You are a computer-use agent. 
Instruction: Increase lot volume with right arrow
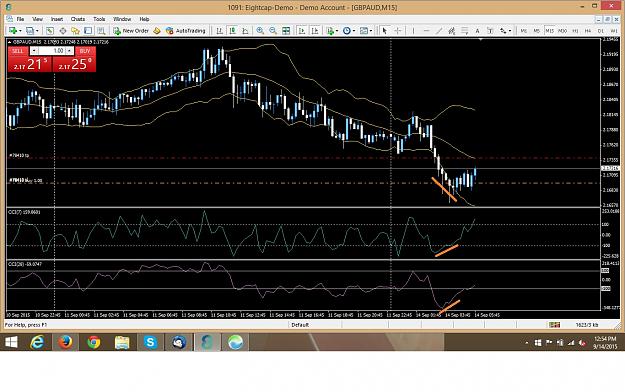point(70,51)
